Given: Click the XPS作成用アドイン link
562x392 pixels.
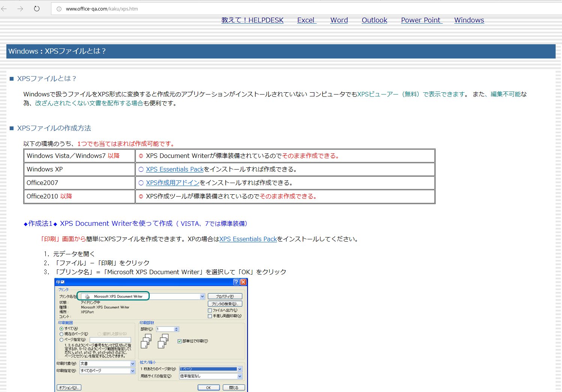Looking at the screenshot, I should point(173,183).
